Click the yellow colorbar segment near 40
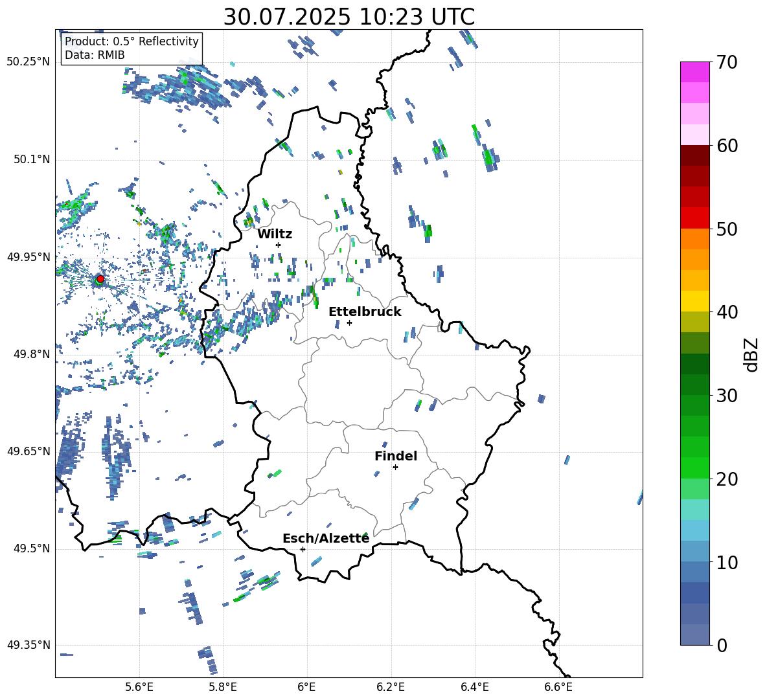 point(695,301)
